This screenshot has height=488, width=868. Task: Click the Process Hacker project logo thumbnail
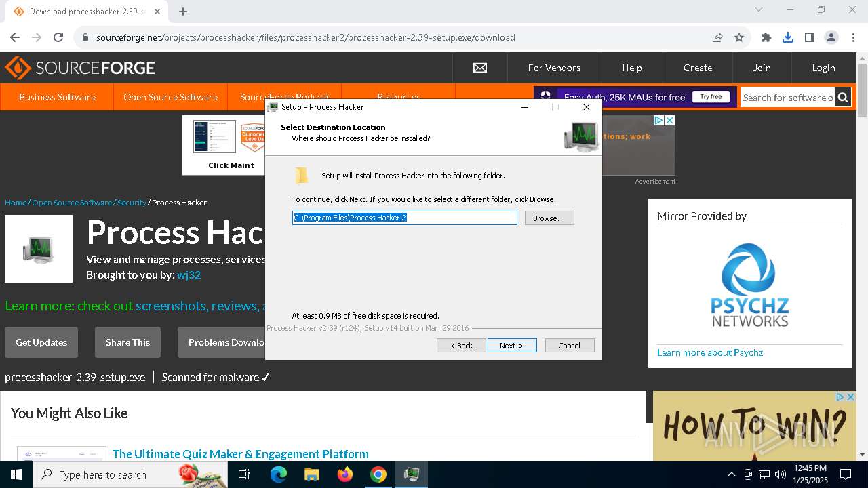point(39,249)
